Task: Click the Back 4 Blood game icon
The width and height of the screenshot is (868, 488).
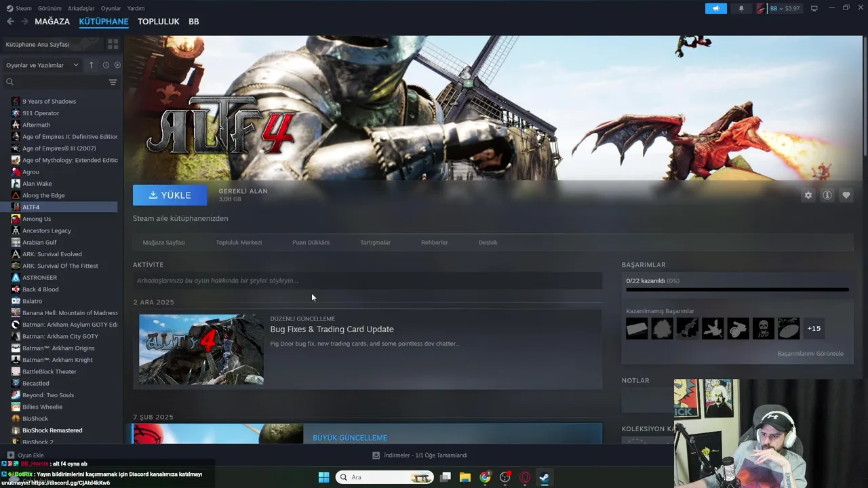Action: (16, 289)
